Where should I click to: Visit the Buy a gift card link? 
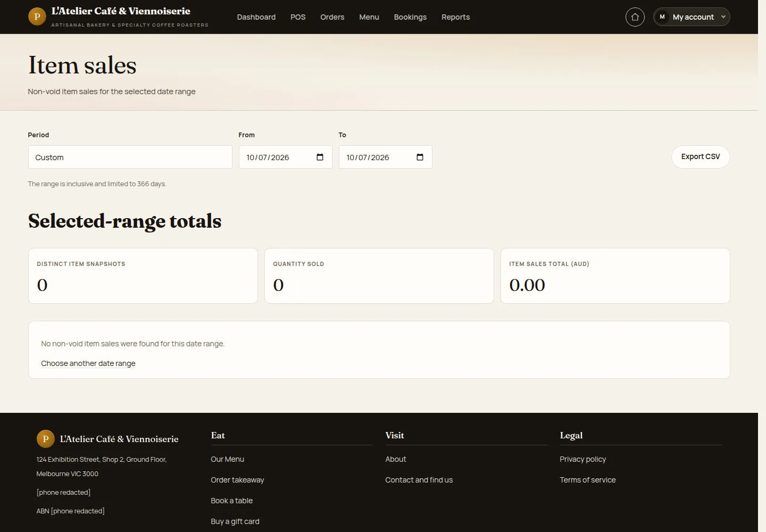pos(235,521)
